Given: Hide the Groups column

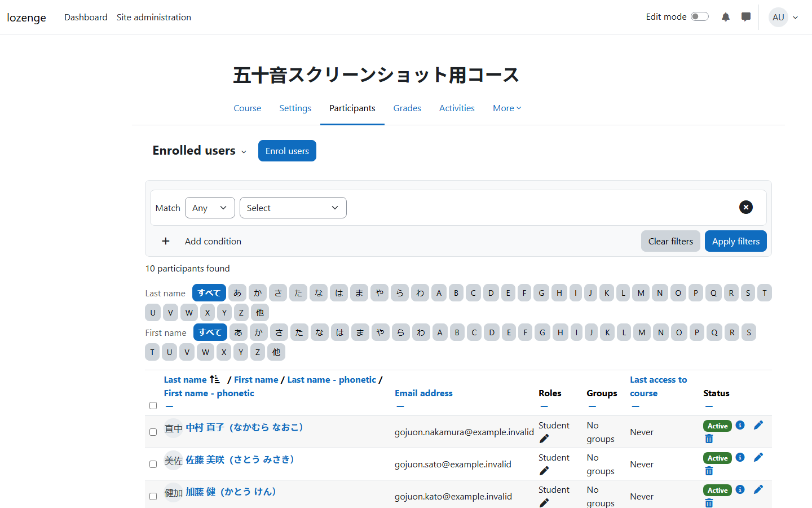Looking at the screenshot, I should pyautogui.click(x=592, y=406).
